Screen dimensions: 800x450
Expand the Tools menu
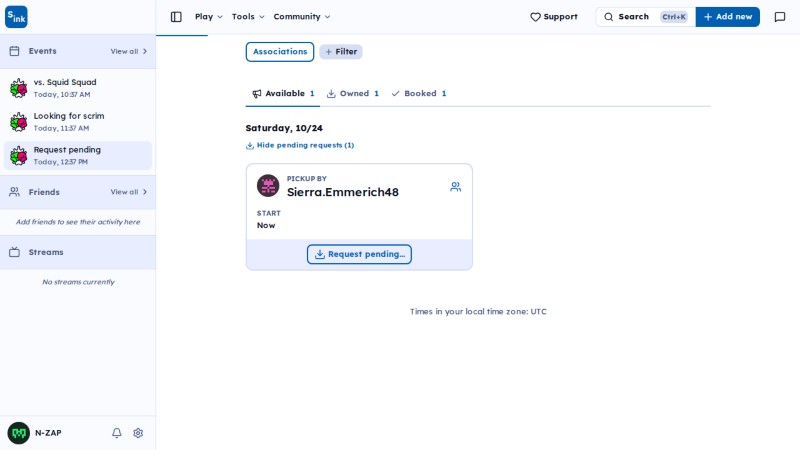248,17
